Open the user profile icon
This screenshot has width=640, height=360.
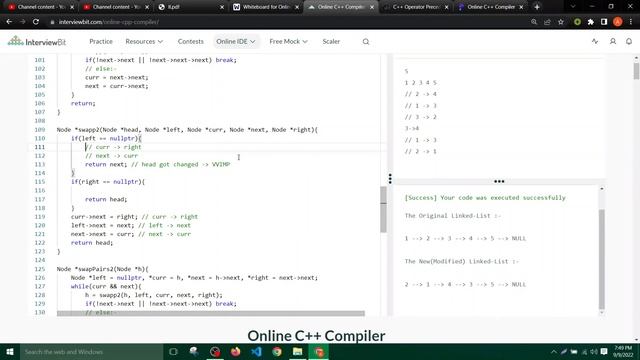point(613,41)
